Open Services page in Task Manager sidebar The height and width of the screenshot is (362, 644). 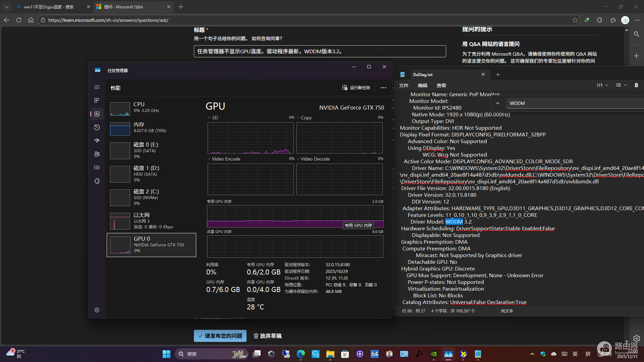click(x=97, y=181)
